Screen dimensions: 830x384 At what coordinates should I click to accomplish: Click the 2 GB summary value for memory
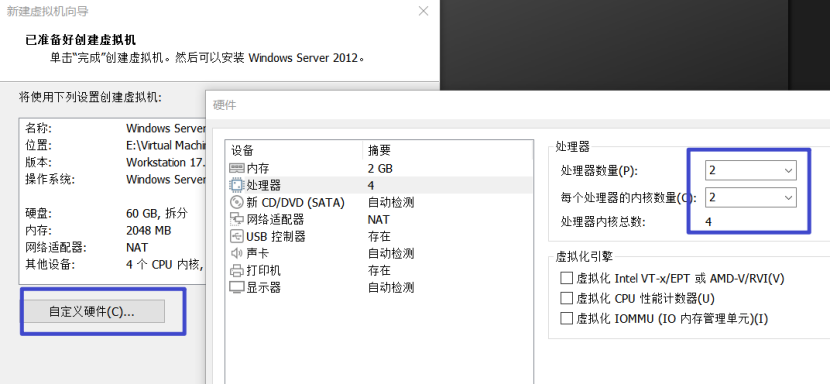[x=380, y=168]
